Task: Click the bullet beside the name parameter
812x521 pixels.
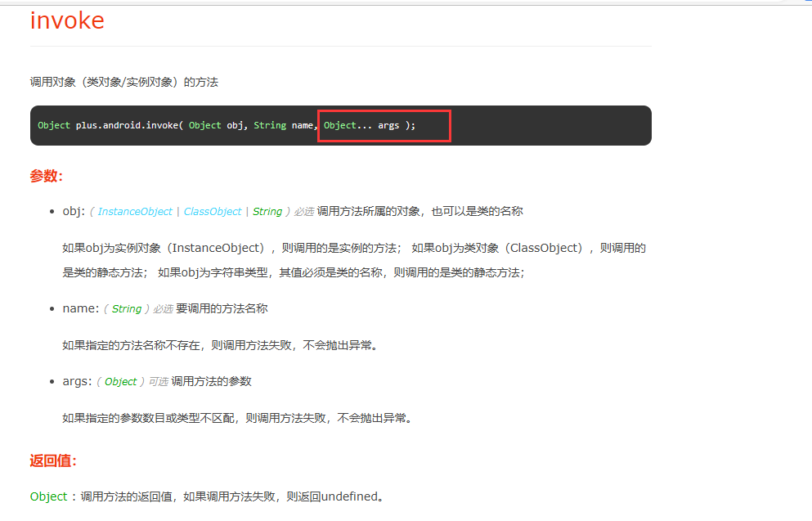Action: 53,309
